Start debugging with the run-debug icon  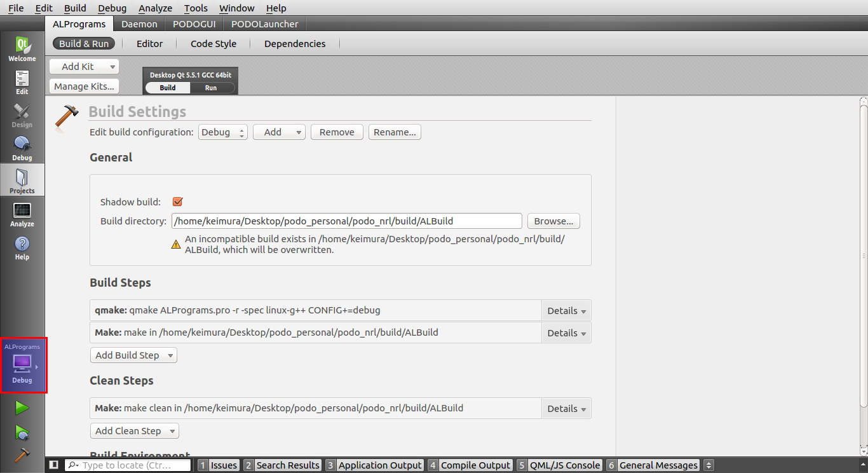click(x=22, y=433)
